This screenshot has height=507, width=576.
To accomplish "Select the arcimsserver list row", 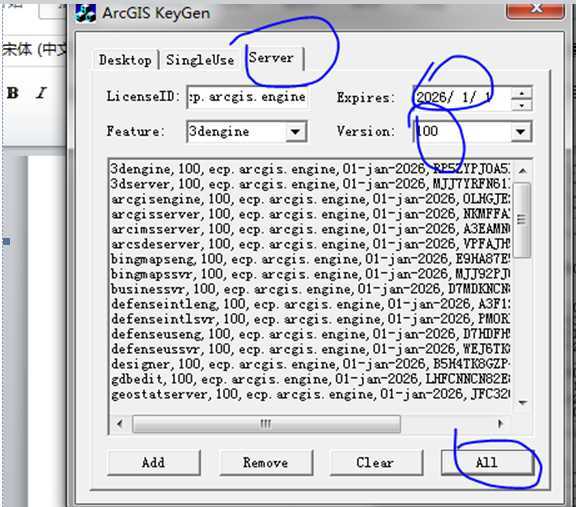I will [310, 229].
